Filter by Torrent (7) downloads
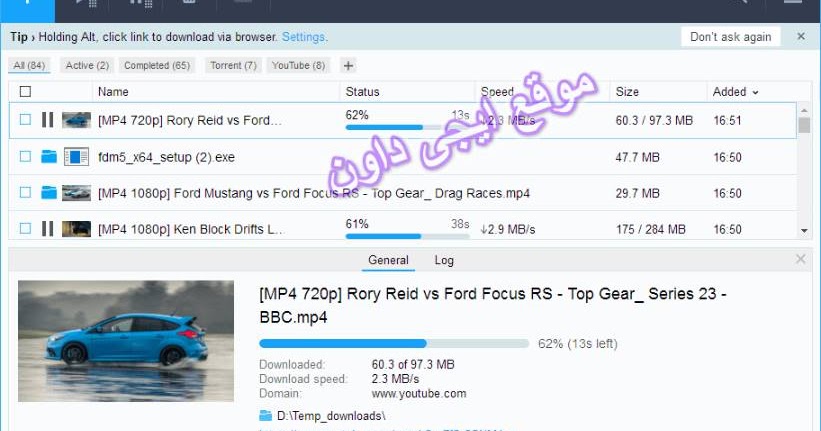 coord(233,65)
